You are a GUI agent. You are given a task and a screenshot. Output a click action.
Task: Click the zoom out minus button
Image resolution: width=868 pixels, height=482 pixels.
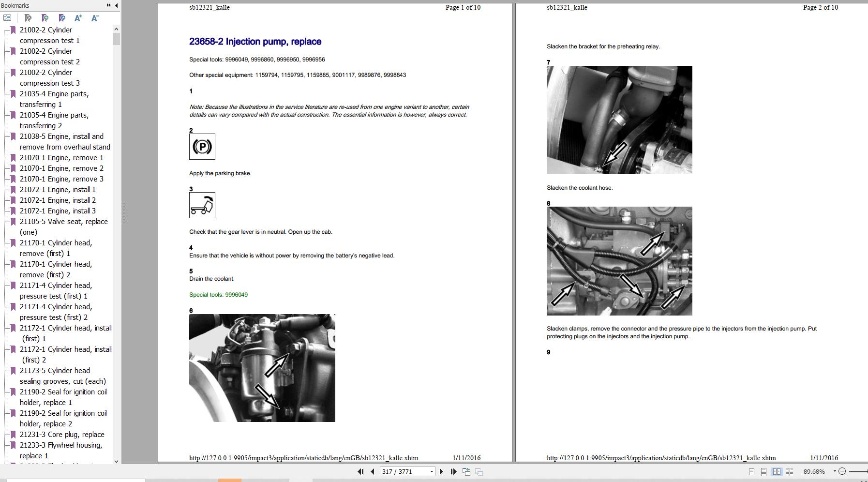click(842, 471)
